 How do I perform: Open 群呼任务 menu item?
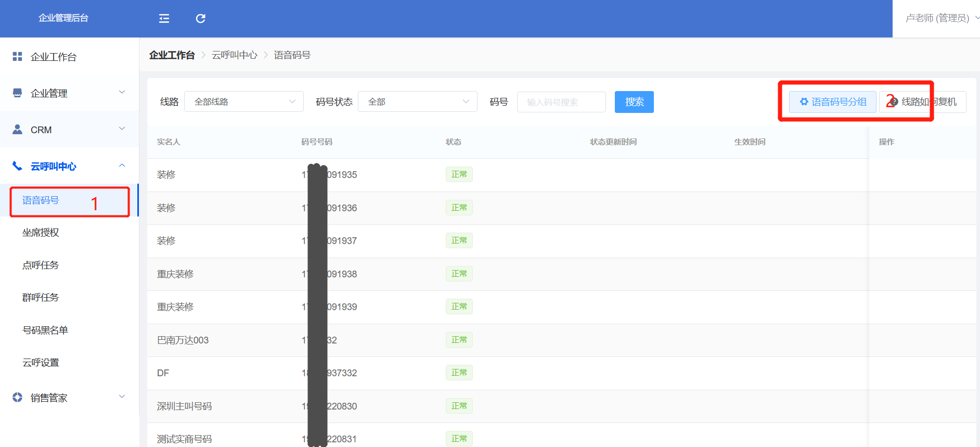41,298
